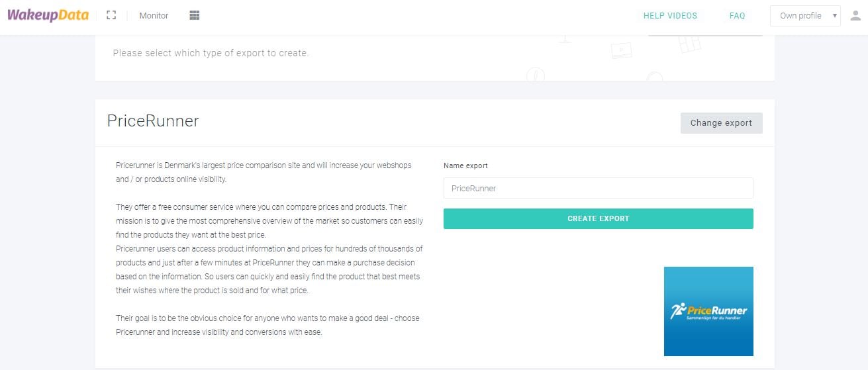Go to the FAQ page
The height and width of the screenshot is (370, 868).
click(x=737, y=16)
